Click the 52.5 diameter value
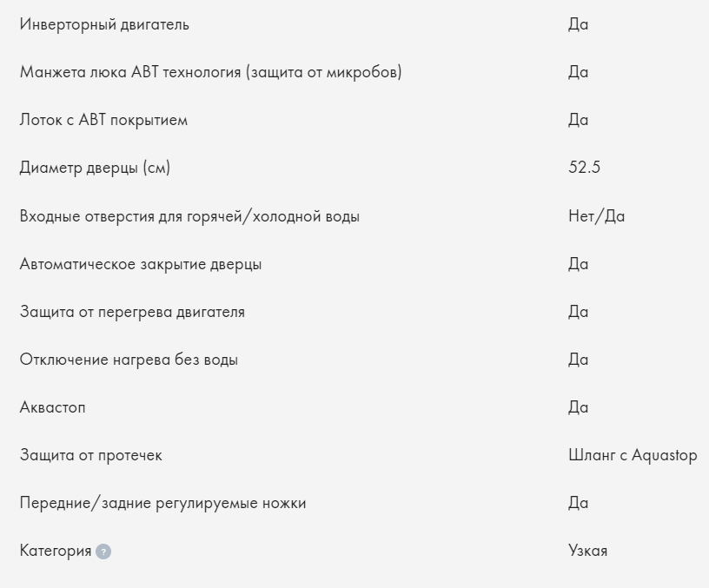The height and width of the screenshot is (588, 709). click(x=584, y=168)
